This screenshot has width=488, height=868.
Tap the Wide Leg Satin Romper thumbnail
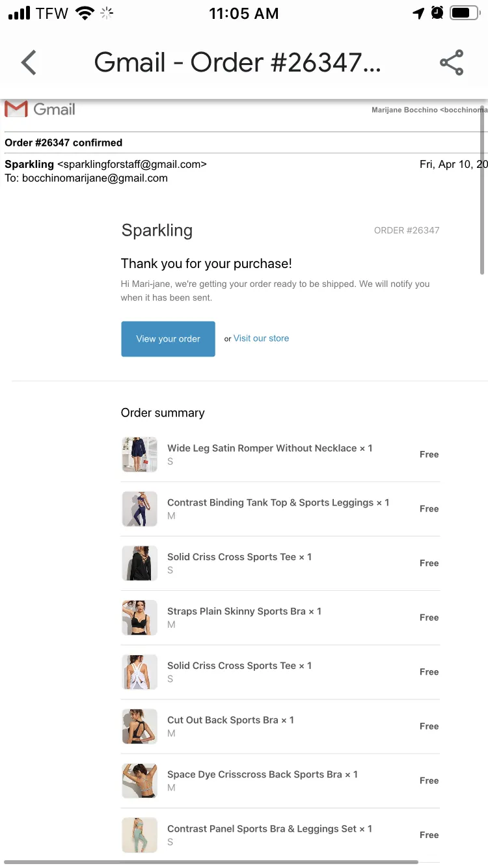[139, 454]
